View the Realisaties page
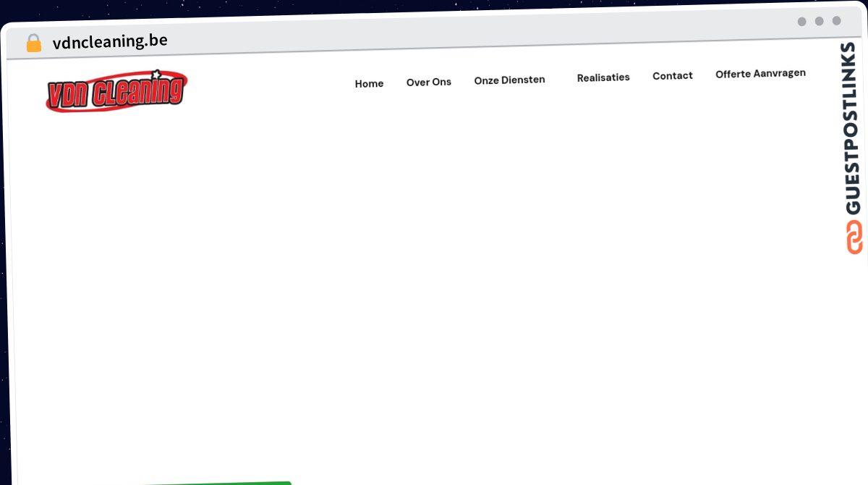868x485 pixels. coord(603,77)
